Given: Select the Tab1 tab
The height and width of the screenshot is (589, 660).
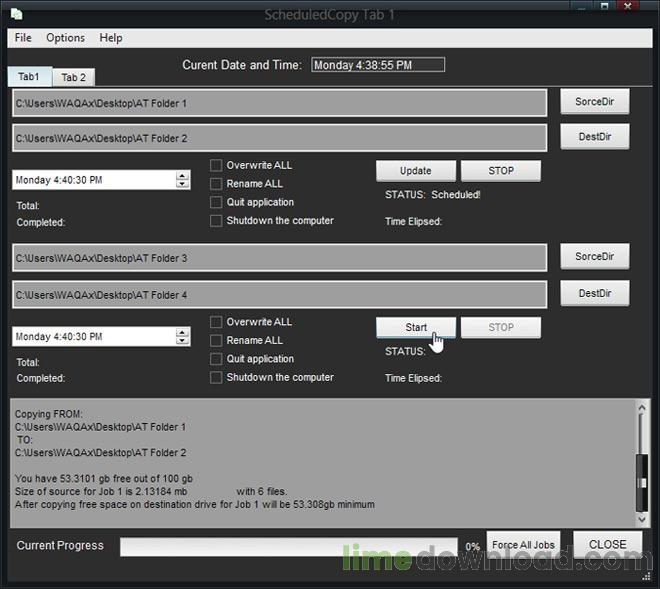Looking at the screenshot, I should pos(29,77).
